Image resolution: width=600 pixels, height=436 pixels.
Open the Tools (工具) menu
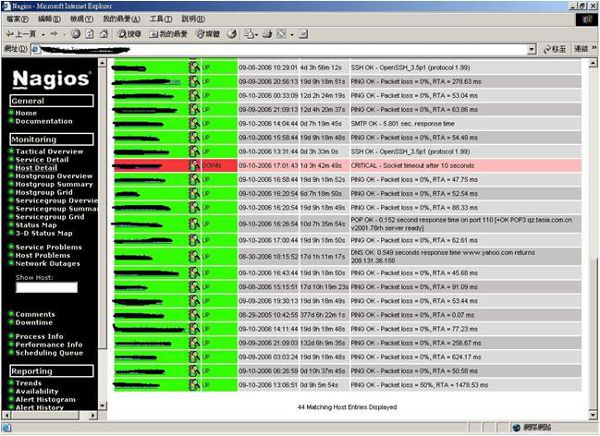click(161, 19)
